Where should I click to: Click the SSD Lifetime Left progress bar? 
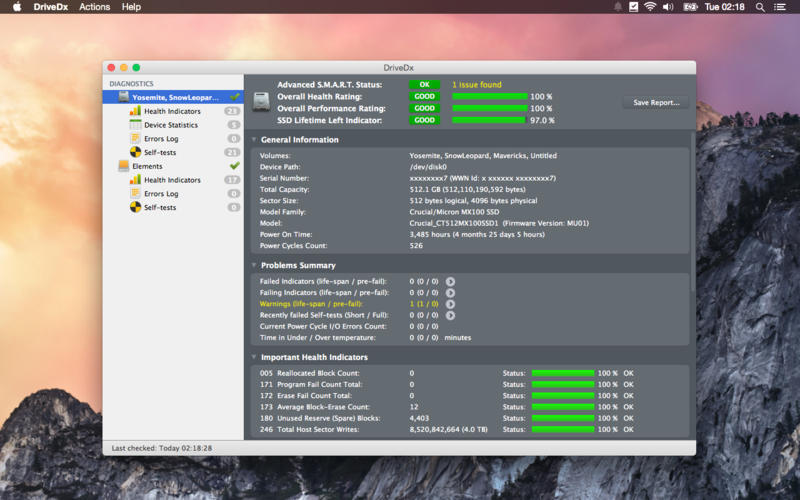pos(488,120)
